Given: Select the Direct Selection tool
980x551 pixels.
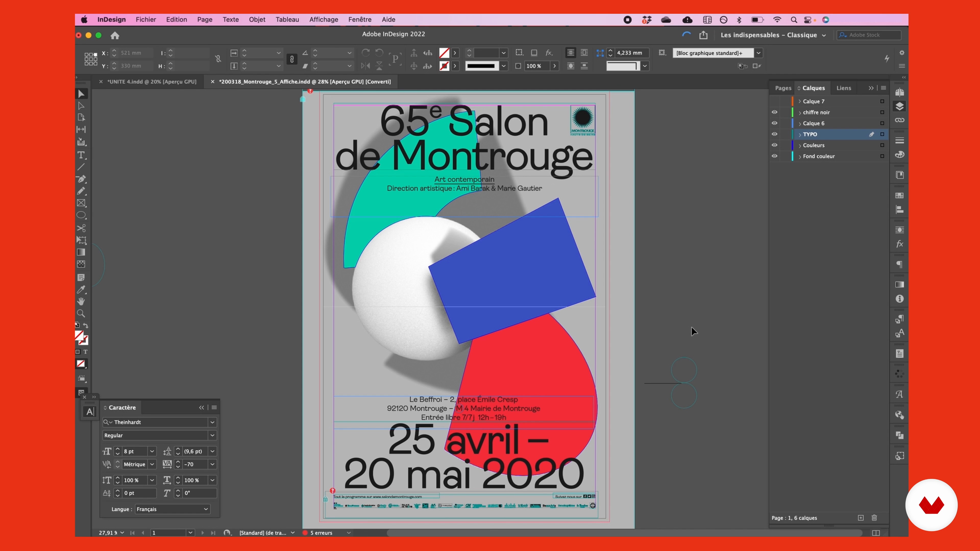Looking at the screenshot, I should coord(81,106).
